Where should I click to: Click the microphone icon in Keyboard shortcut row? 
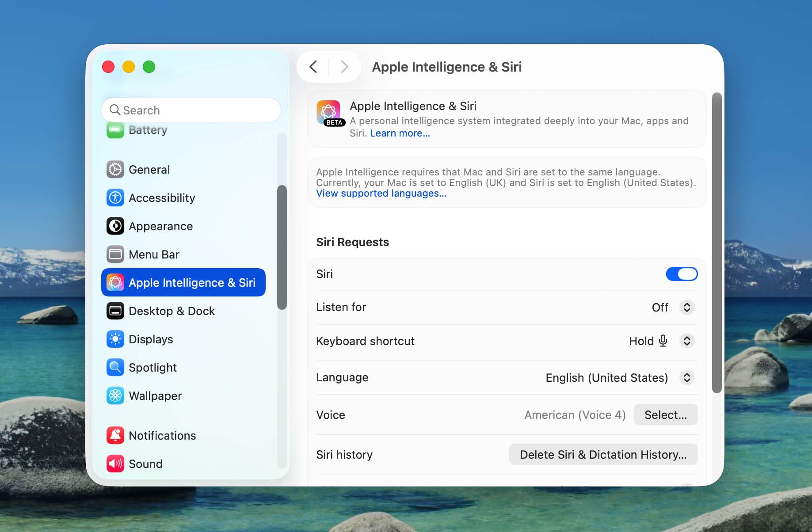(x=663, y=341)
